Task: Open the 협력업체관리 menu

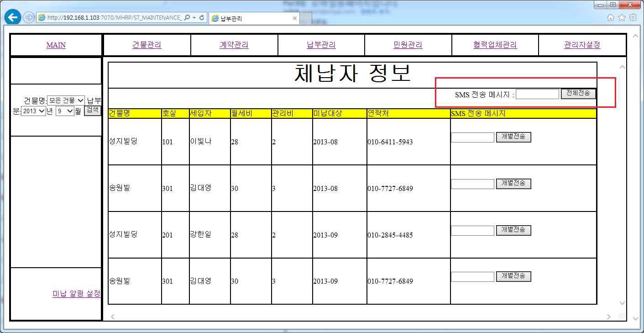Action: click(x=495, y=45)
